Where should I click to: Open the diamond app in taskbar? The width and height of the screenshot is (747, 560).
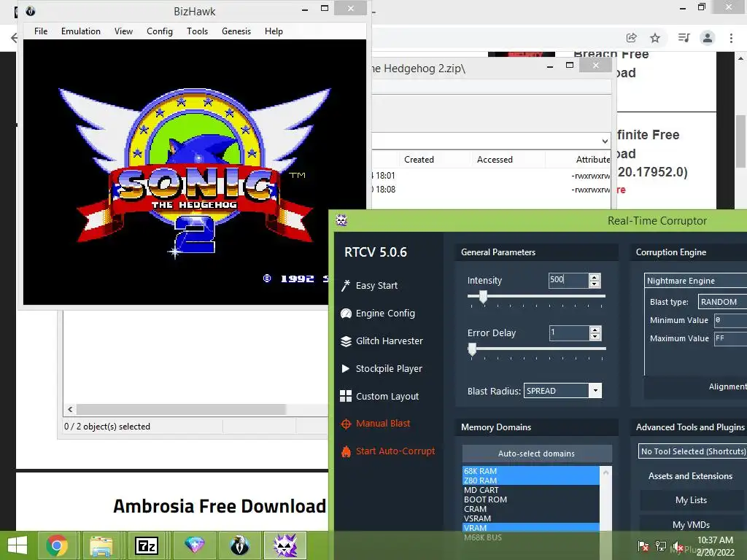[194, 545]
